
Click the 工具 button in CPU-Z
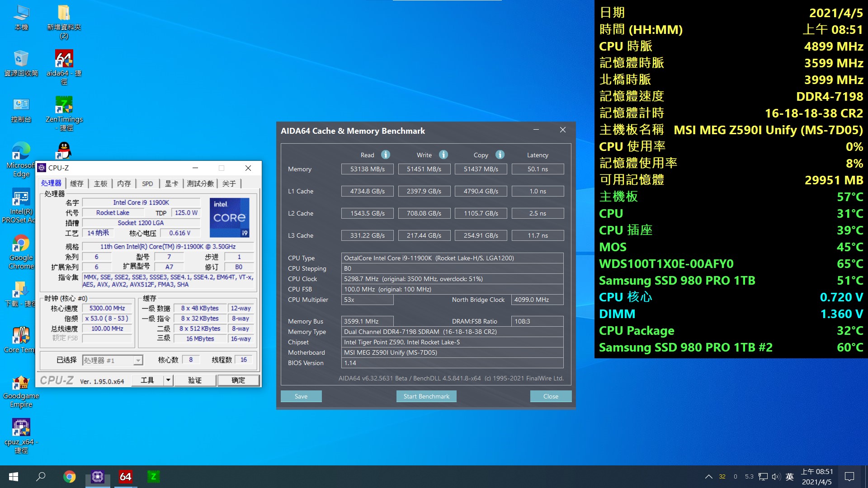point(147,380)
